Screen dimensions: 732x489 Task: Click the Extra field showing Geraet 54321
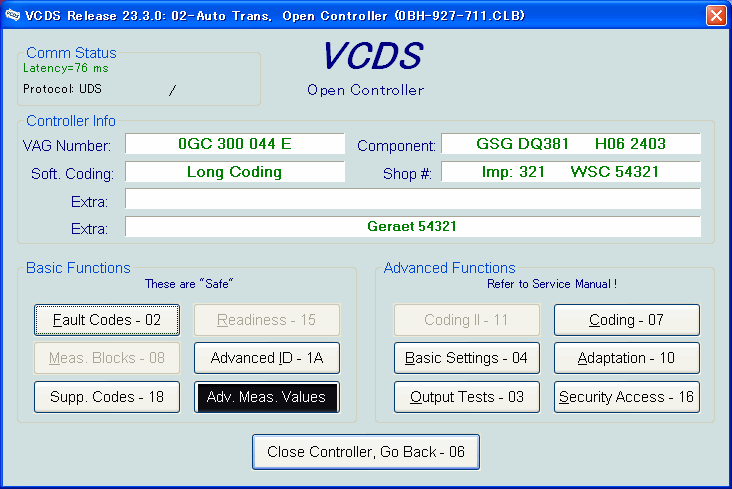[412, 227]
